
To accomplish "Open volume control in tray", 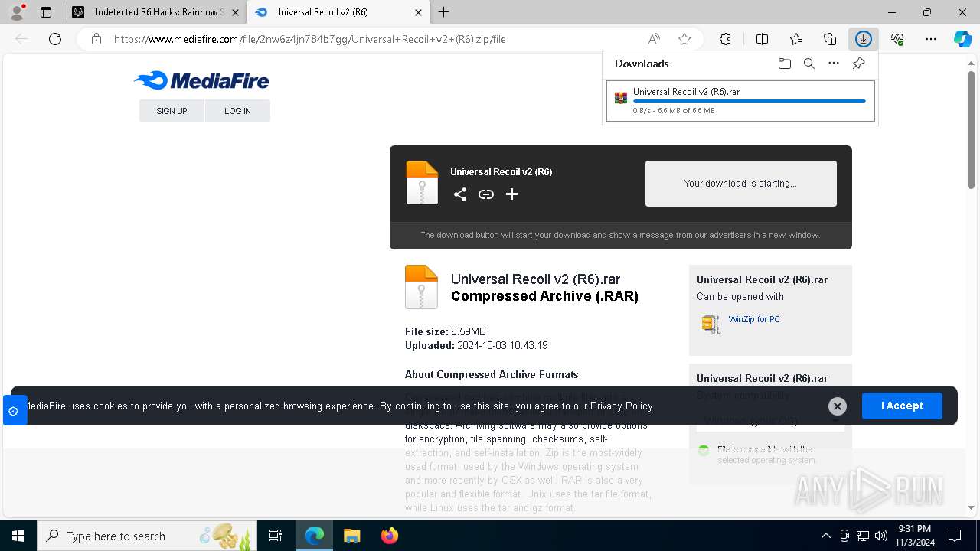I will 881,536.
